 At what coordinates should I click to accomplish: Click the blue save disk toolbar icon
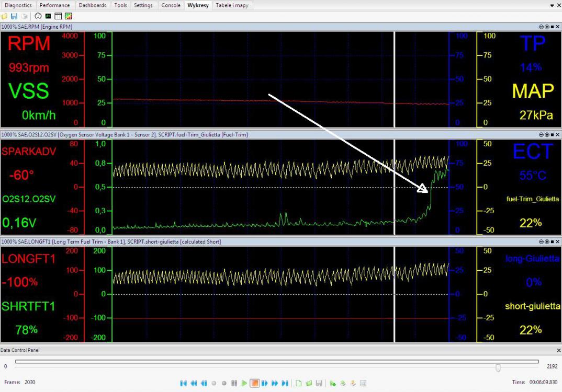[x=14, y=17]
